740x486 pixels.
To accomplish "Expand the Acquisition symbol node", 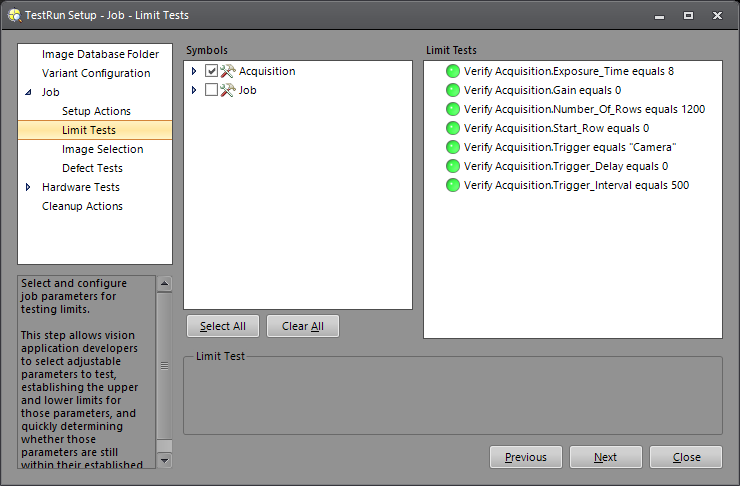I will (194, 71).
